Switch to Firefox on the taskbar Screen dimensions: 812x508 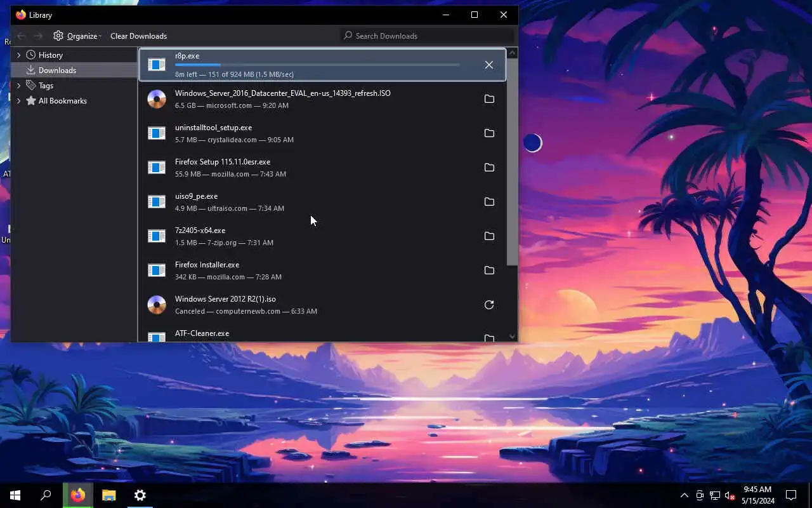tap(77, 495)
